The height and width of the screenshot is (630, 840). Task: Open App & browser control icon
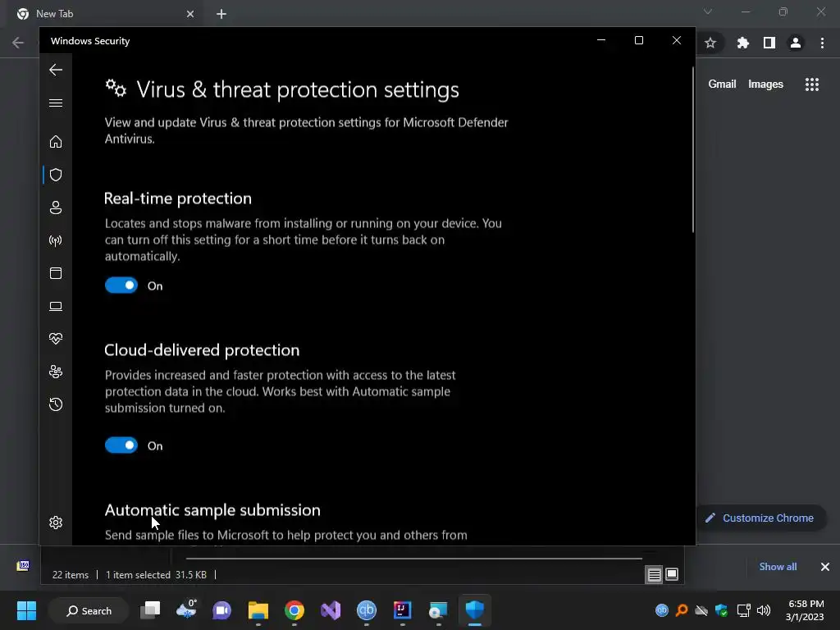coord(56,273)
